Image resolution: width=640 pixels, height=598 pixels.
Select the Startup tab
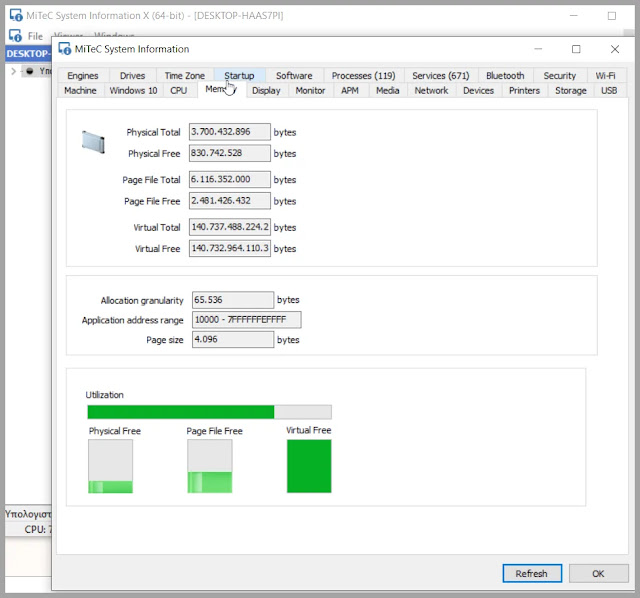click(239, 76)
